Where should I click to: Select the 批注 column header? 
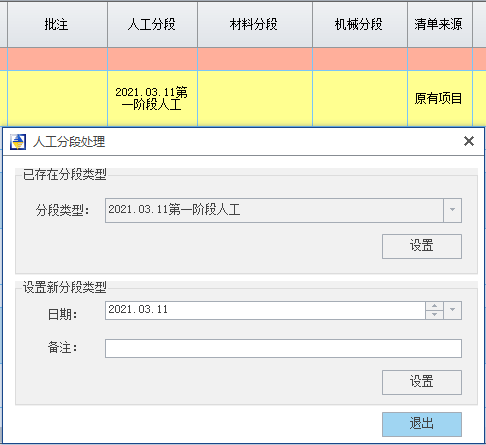coord(57,24)
